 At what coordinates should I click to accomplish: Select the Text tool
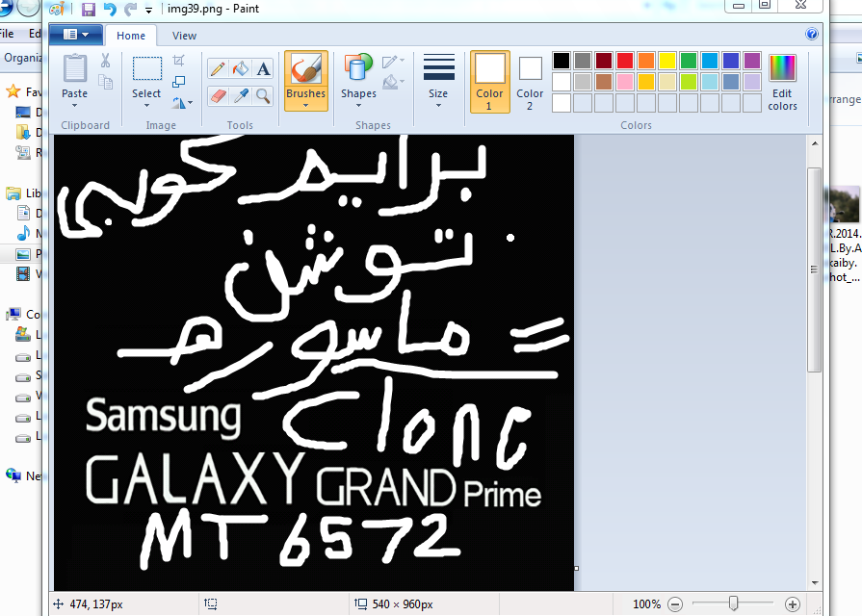tap(263, 68)
